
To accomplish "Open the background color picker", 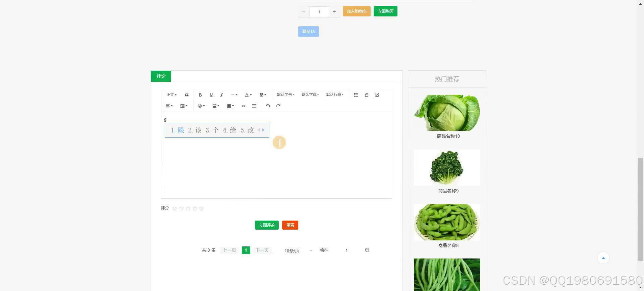I will coord(263,95).
